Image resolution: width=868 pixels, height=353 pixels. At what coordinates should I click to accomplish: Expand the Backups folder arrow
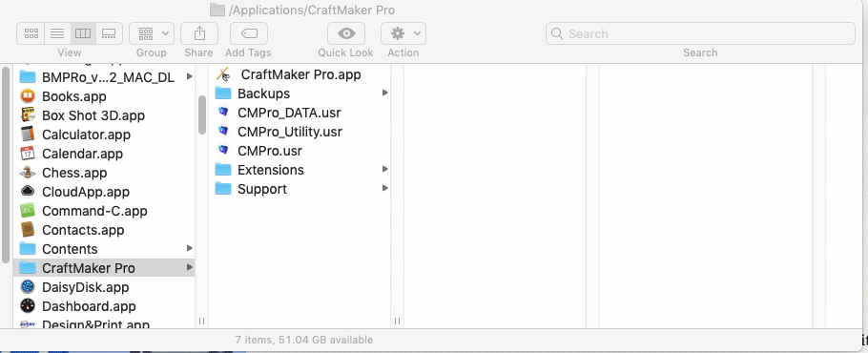pyautogui.click(x=385, y=93)
